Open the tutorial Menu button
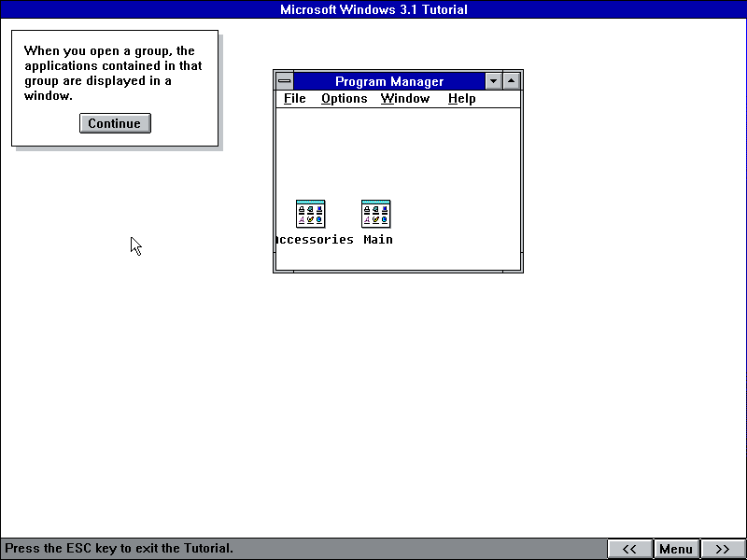Viewport: 747px width, 560px height. (676, 549)
